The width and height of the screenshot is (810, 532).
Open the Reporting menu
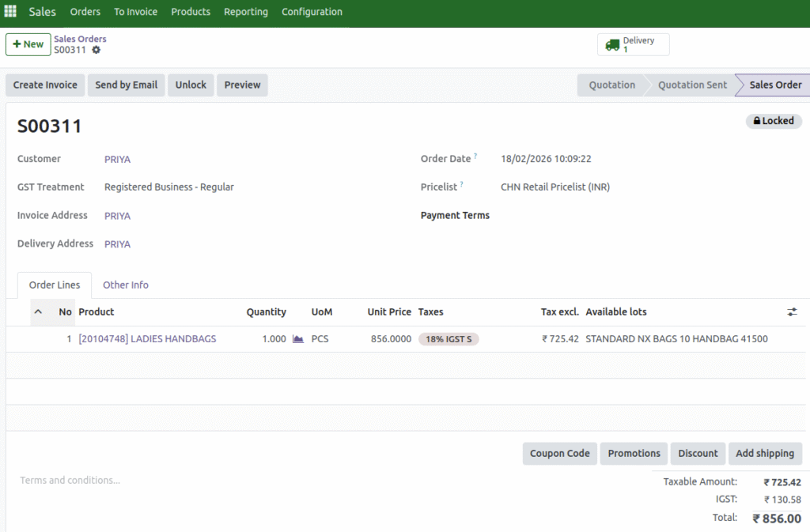tap(246, 12)
